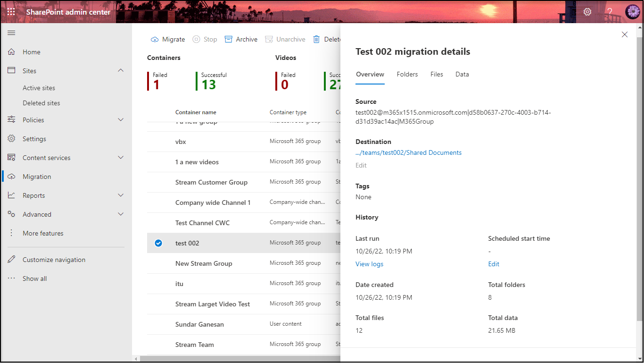Click the Home icon in sidebar
The image size is (644, 363).
pos(12,52)
